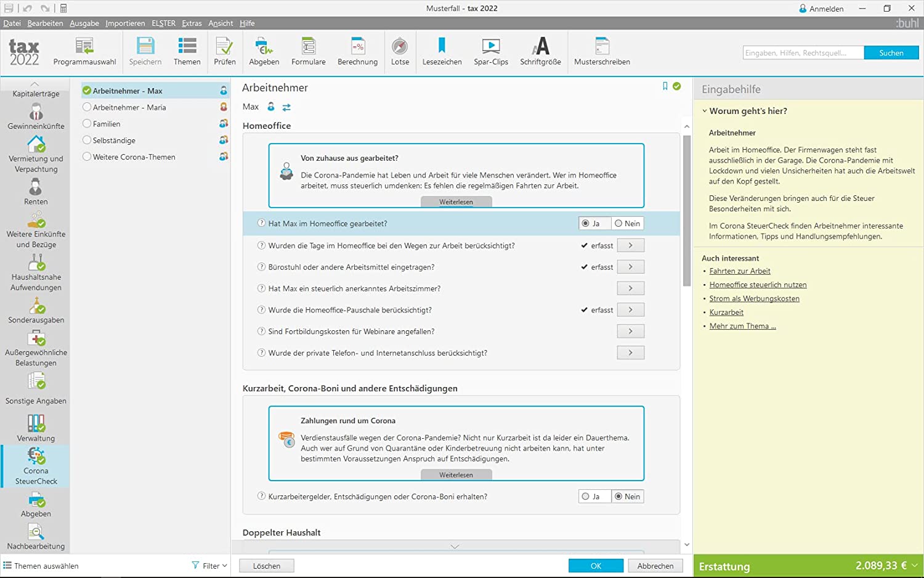
Task: Open the Extras menu
Action: click(x=192, y=23)
